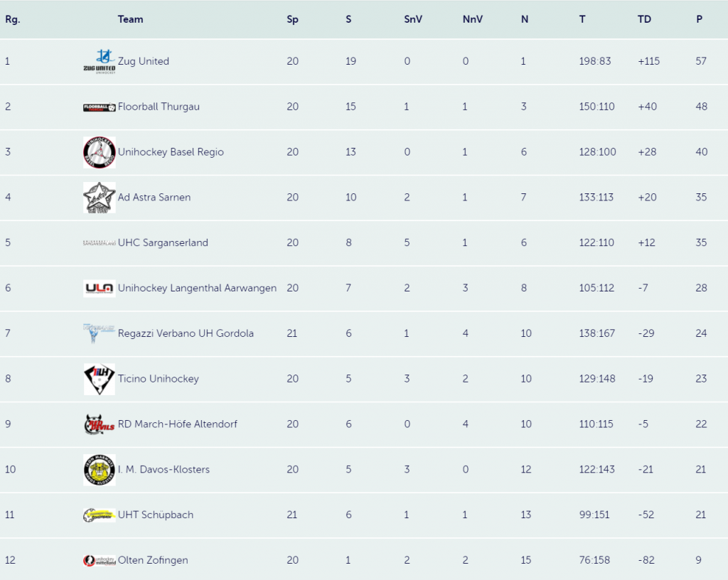The width and height of the screenshot is (728, 580).
Task: Click Regazzi Verbano UH Gordola logo
Action: (x=100, y=333)
